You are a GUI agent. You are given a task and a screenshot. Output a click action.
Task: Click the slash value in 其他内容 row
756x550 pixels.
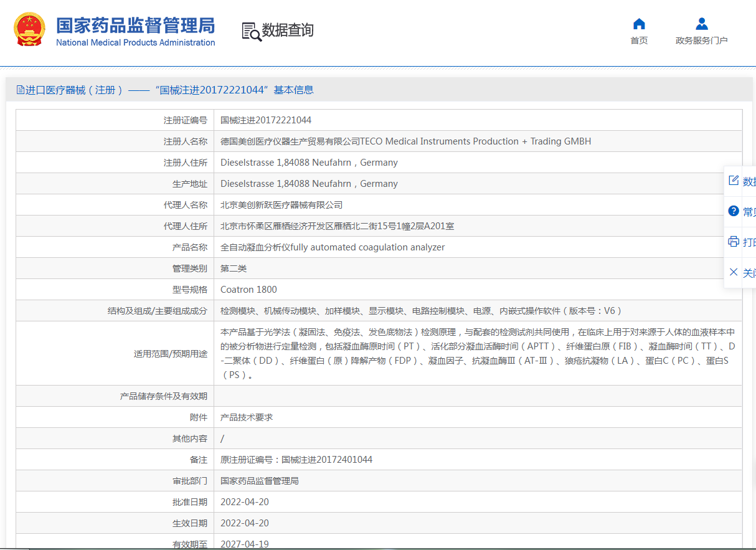coord(222,439)
